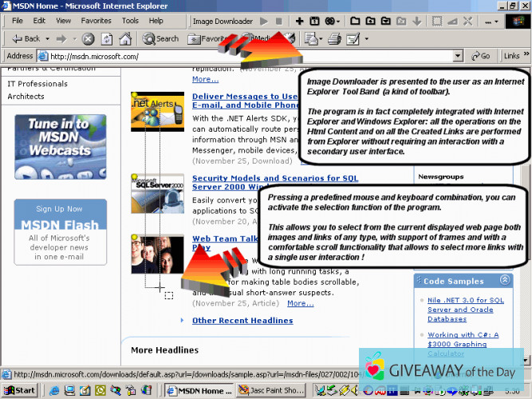
Task: Click the Refresh page icon
Action: (106, 38)
